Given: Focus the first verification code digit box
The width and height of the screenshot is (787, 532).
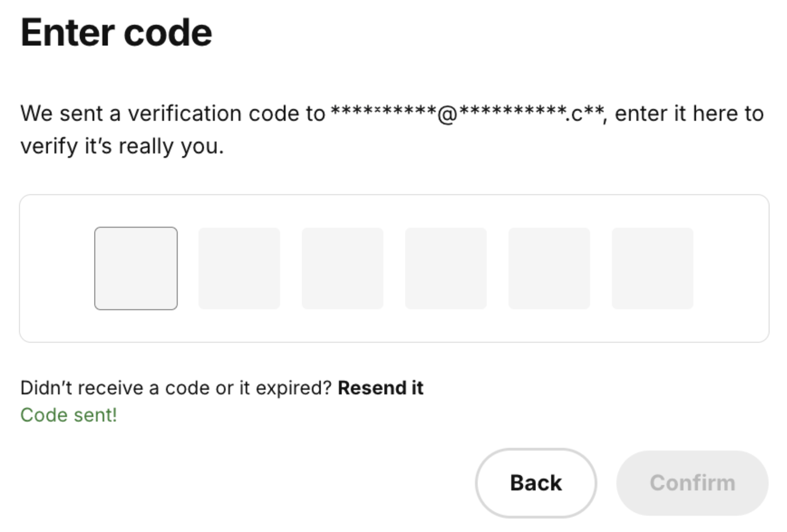Looking at the screenshot, I should coord(136,269).
